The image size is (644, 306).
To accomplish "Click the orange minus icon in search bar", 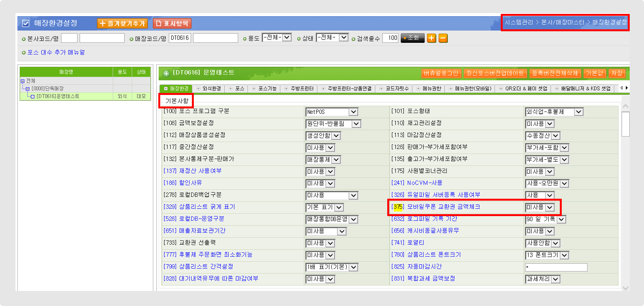I will point(443,38).
